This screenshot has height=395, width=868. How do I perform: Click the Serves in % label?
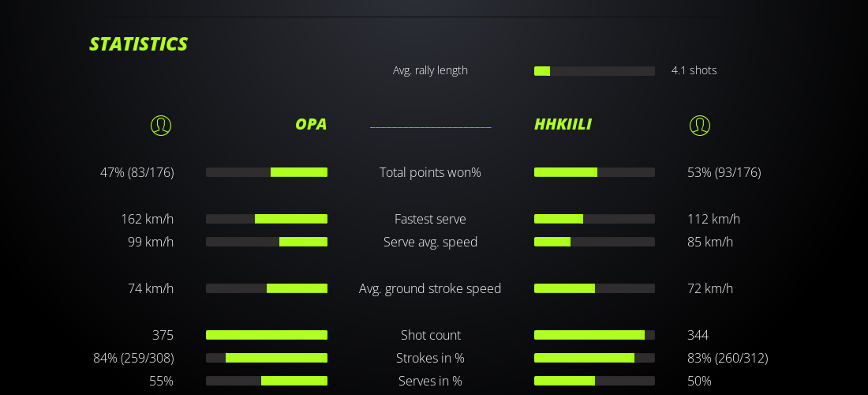[430, 381]
